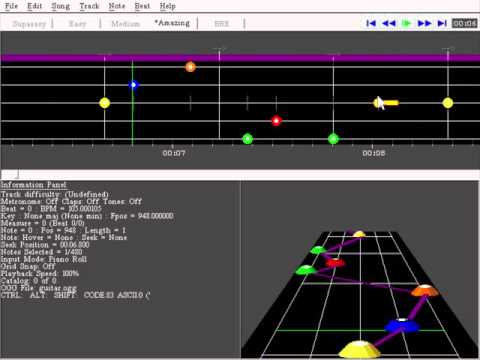This screenshot has width=480, height=360.
Task: Click the 'Grid Snap: Off' line
Action: tap(28, 266)
